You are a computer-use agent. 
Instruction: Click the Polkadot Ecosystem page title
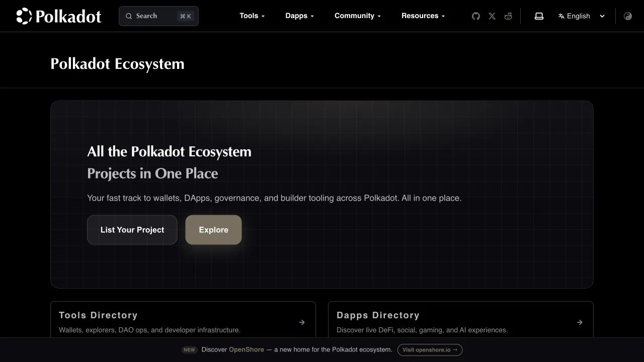coord(117,64)
